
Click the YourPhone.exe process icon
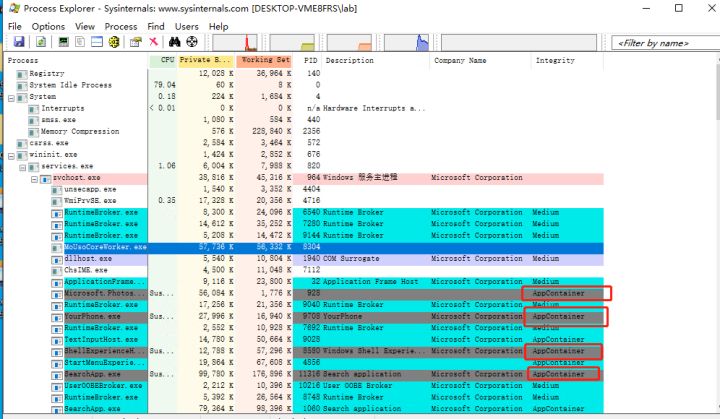56,317
